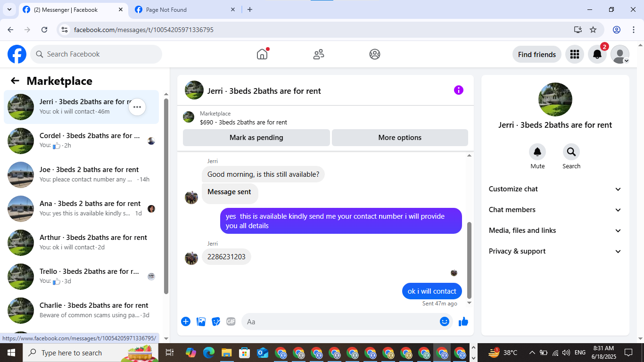Click Find friends button
This screenshot has height=362, width=644.
537,54
